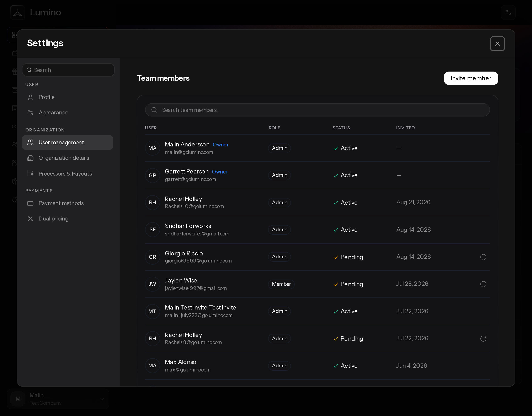The width and height of the screenshot is (532, 416).
Task: Click the MA avatar for Malin Andersson
Action: [x=153, y=148]
